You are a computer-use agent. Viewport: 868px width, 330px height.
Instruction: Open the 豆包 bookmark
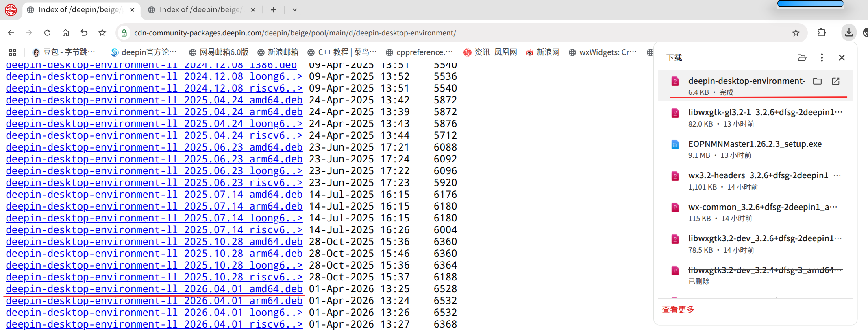click(64, 52)
